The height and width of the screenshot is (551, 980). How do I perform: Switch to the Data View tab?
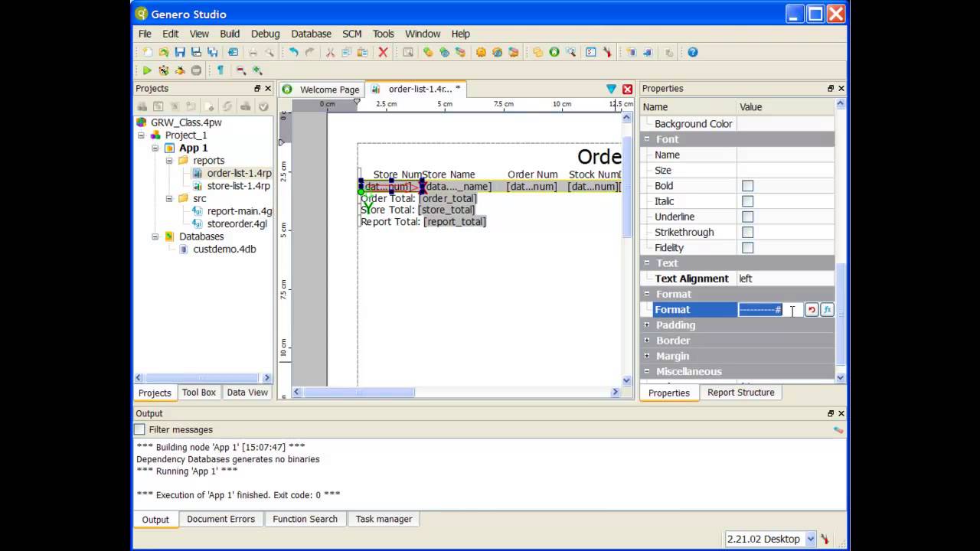pos(247,393)
